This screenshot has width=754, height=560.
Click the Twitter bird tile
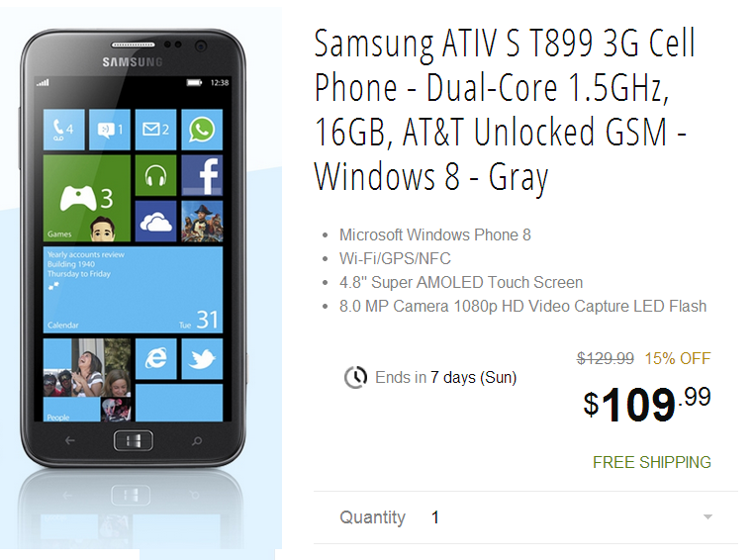[x=202, y=358]
